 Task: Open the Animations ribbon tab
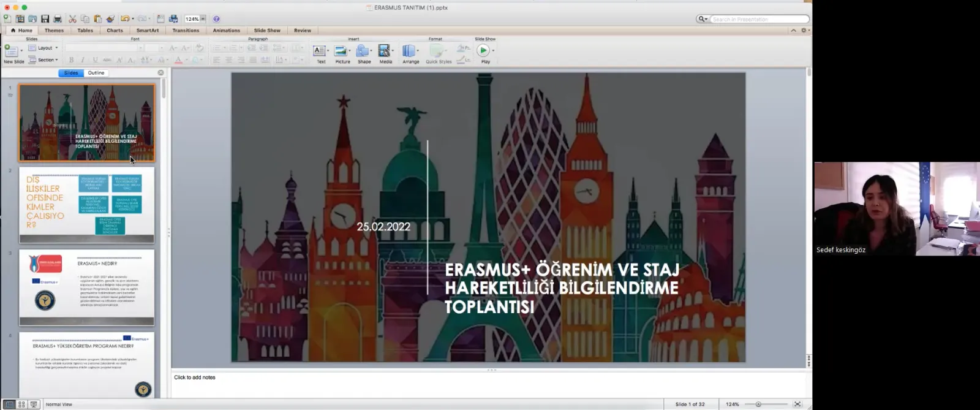[227, 31]
